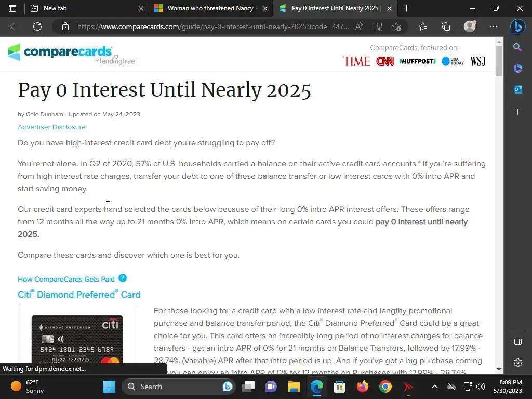The image size is (532, 399).
Task: Click the author name Cole Dunham
Action: tap(45, 114)
